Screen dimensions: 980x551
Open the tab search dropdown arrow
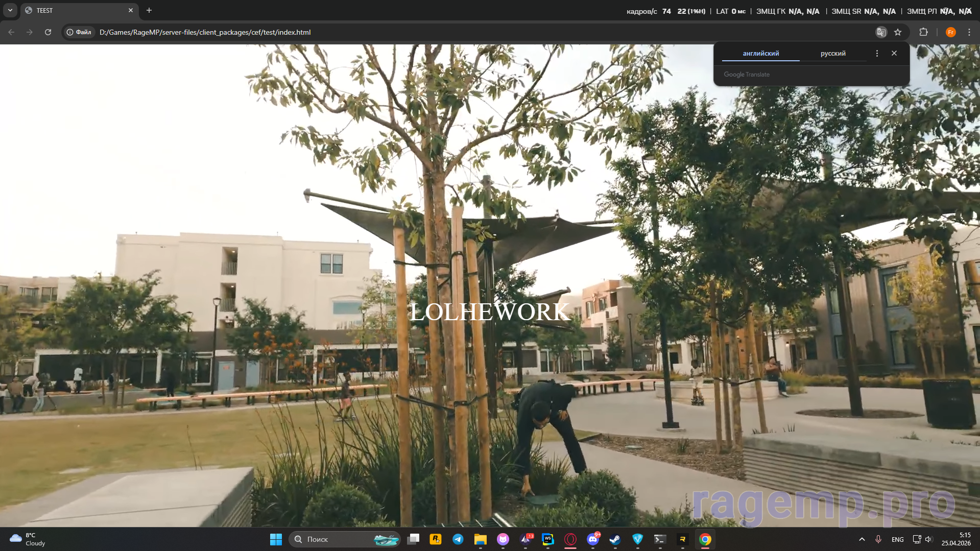tap(10, 10)
